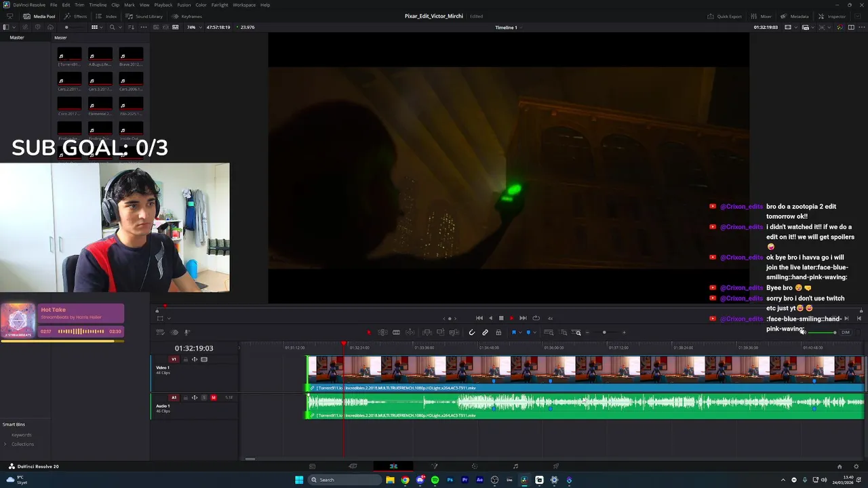Click the Replace Clip tool

click(454, 332)
